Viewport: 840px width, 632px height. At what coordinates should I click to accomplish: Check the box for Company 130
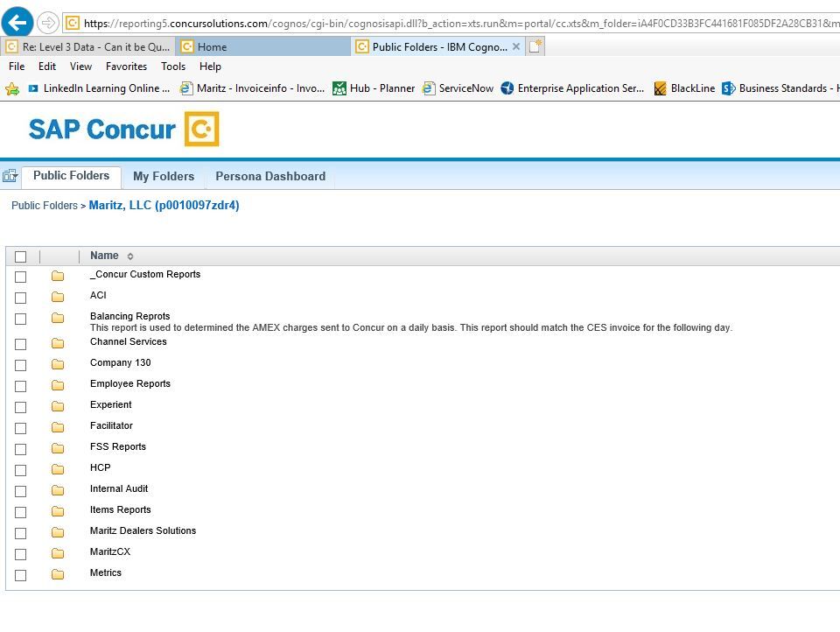20,366
